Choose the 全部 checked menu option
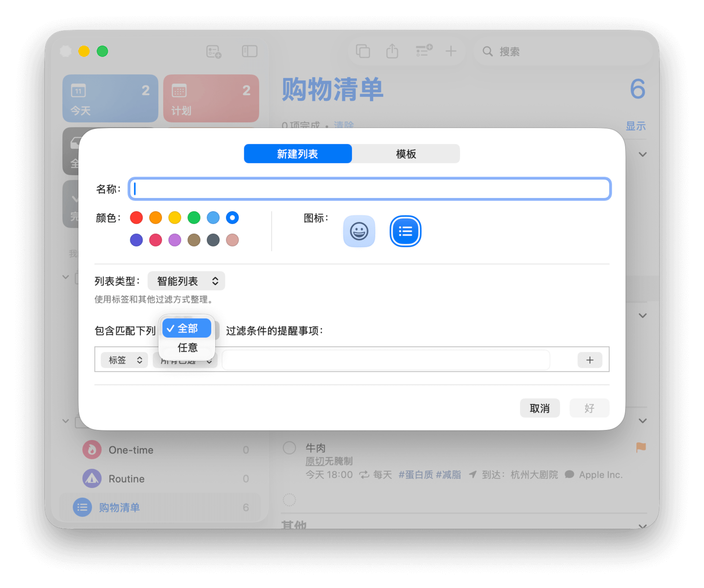Screen dimensions: 704x588 (x=187, y=328)
